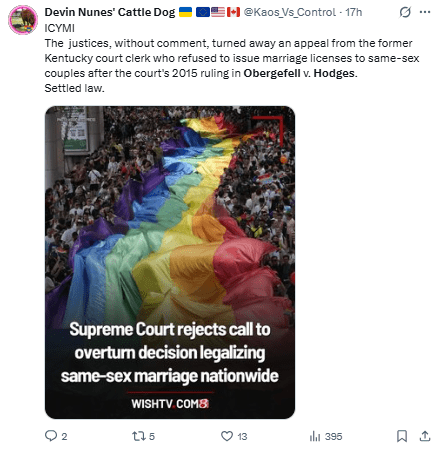Image resolution: width=441 pixels, height=451 pixels.
Task: Click the view count 395
Action: [x=334, y=436]
